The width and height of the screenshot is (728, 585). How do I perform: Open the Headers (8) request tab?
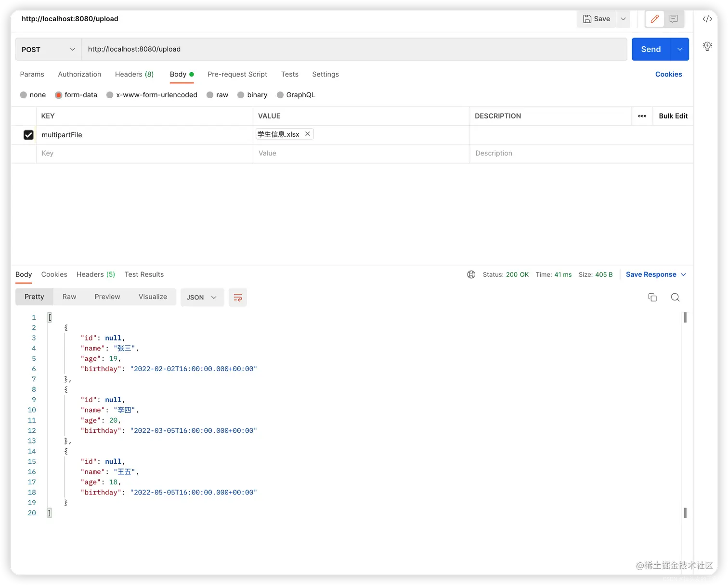(134, 74)
